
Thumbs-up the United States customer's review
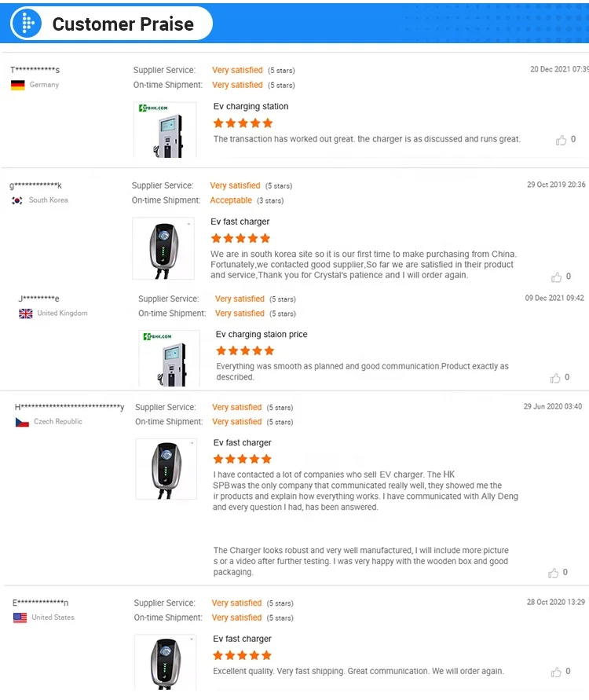[x=556, y=672]
